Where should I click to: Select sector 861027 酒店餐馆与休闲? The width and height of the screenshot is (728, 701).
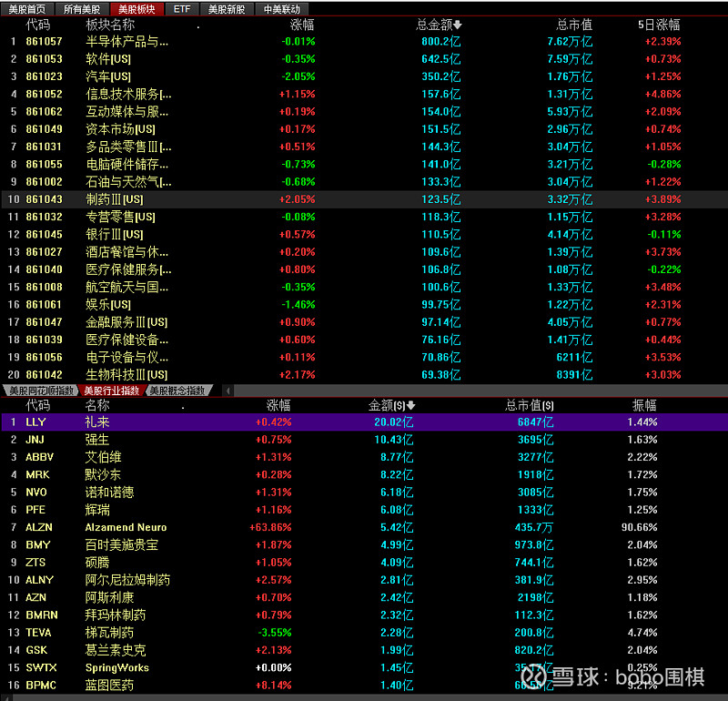coord(364,252)
